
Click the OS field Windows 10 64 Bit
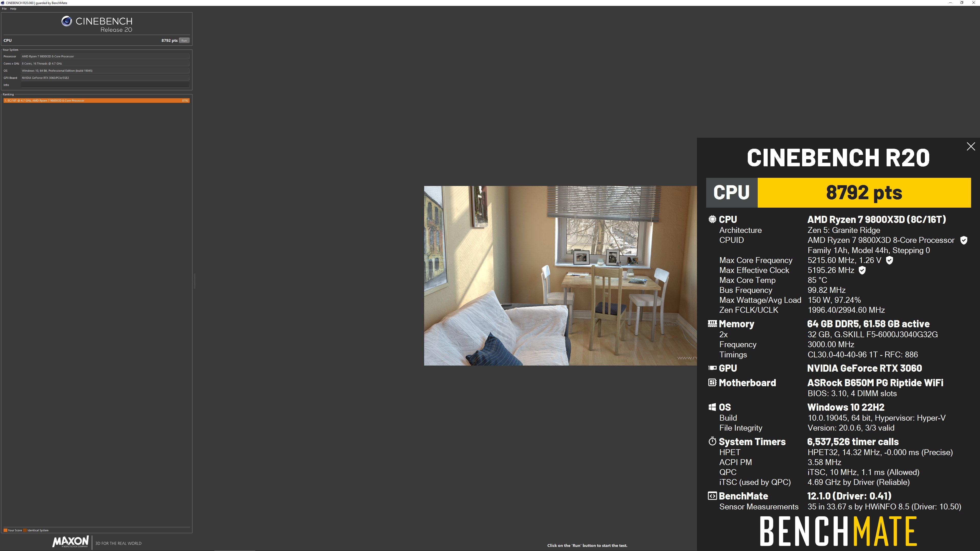coord(105,71)
